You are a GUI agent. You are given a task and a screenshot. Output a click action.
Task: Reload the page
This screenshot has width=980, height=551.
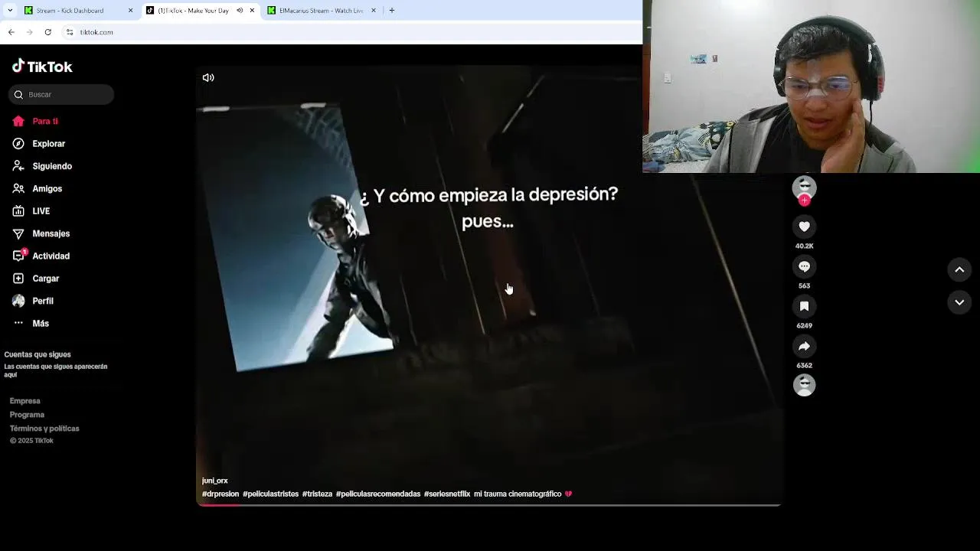47,32
